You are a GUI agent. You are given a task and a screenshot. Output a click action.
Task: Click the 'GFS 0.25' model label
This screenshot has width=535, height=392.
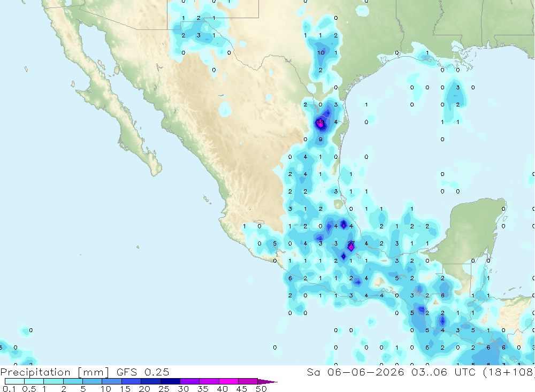click(143, 372)
